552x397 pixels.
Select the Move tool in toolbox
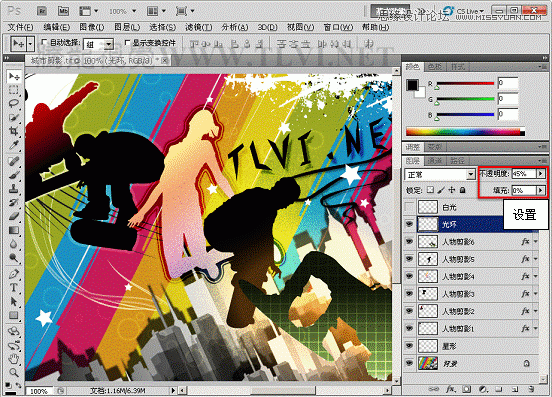(x=14, y=76)
